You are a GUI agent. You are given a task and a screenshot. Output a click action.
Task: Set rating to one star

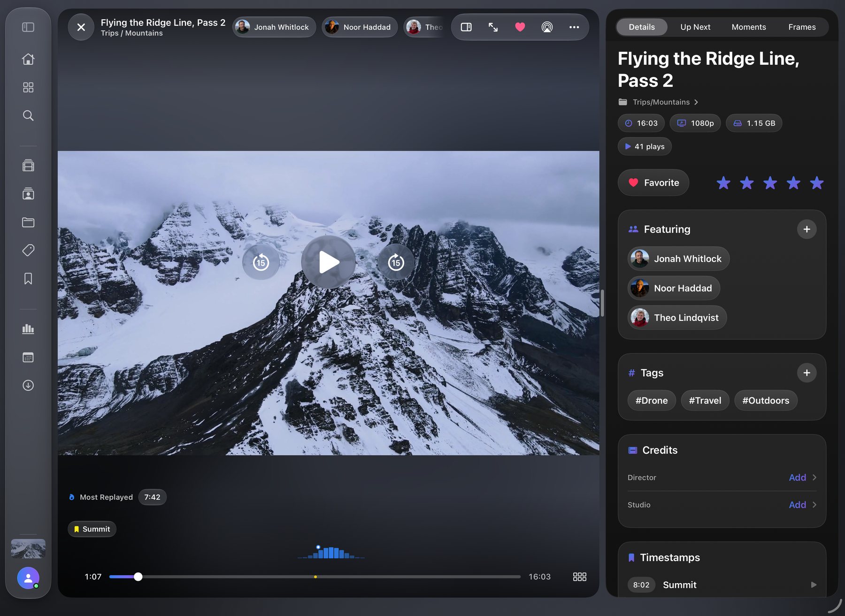pyautogui.click(x=723, y=183)
